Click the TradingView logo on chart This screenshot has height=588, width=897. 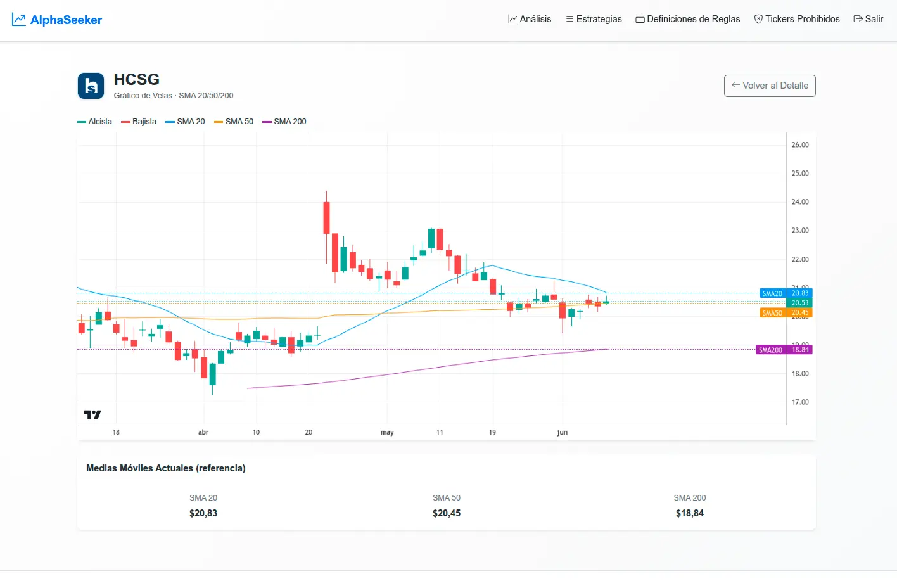[92, 414]
